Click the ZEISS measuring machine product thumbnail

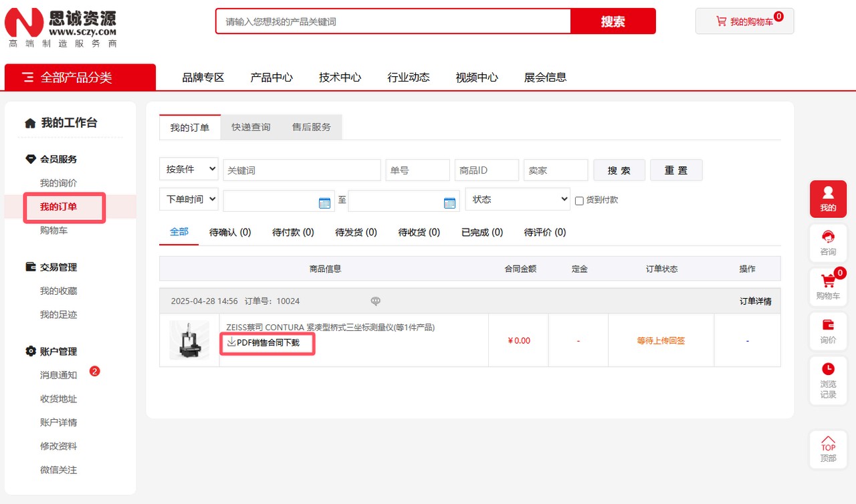[x=189, y=340]
